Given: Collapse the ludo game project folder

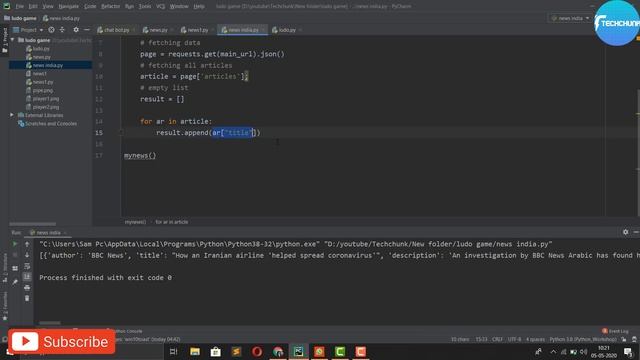Looking at the screenshot, I should pos(12,40).
